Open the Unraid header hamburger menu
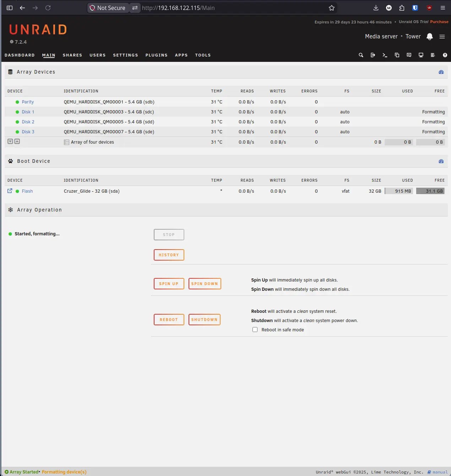 pyautogui.click(x=442, y=37)
